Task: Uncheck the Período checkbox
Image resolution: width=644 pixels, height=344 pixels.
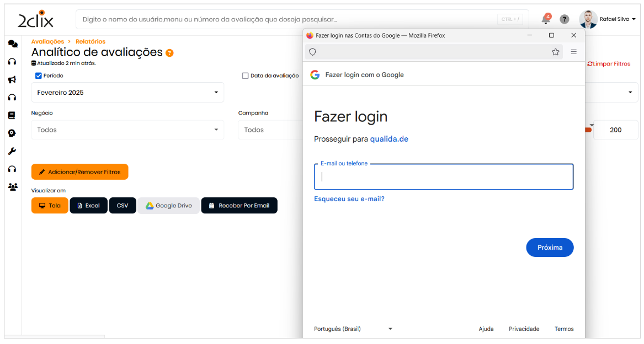Action: (39, 76)
